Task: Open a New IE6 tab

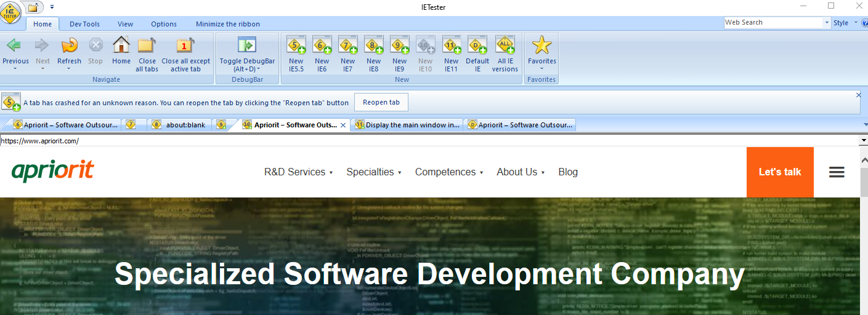Action: coord(322,54)
